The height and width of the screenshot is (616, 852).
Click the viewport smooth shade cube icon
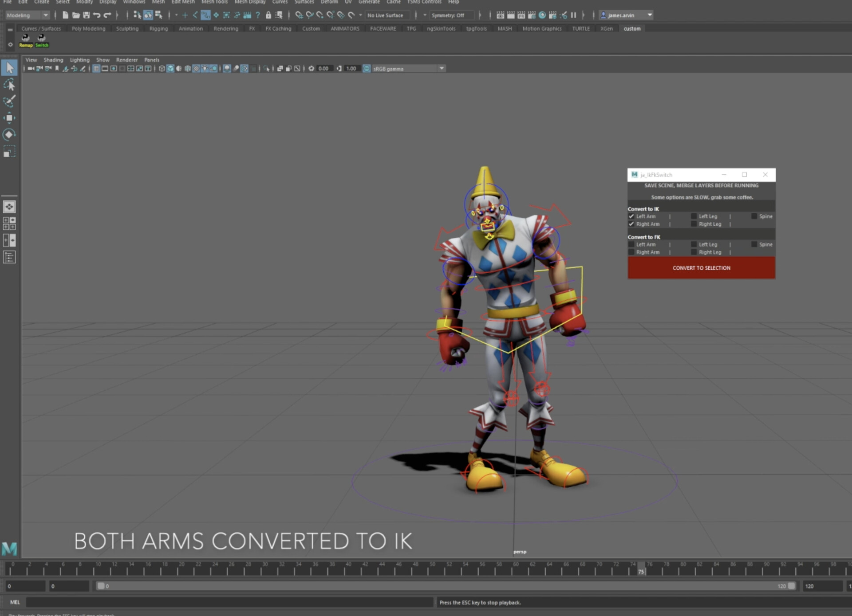(x=170, y=69)
